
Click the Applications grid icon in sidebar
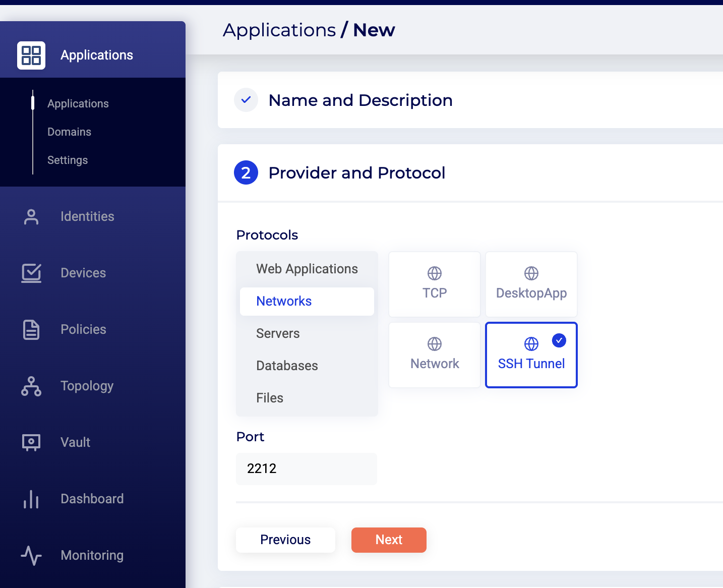point(31,55)
